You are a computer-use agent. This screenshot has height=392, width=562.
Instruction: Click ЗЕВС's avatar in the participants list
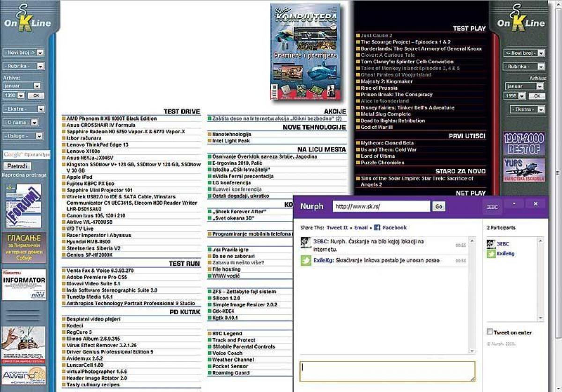(x=491, y=244)
